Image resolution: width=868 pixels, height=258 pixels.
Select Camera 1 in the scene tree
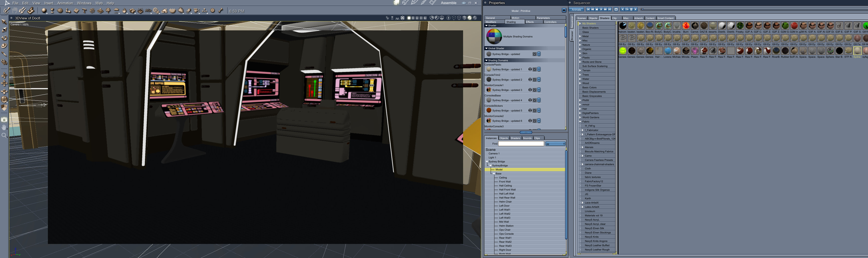494,153
